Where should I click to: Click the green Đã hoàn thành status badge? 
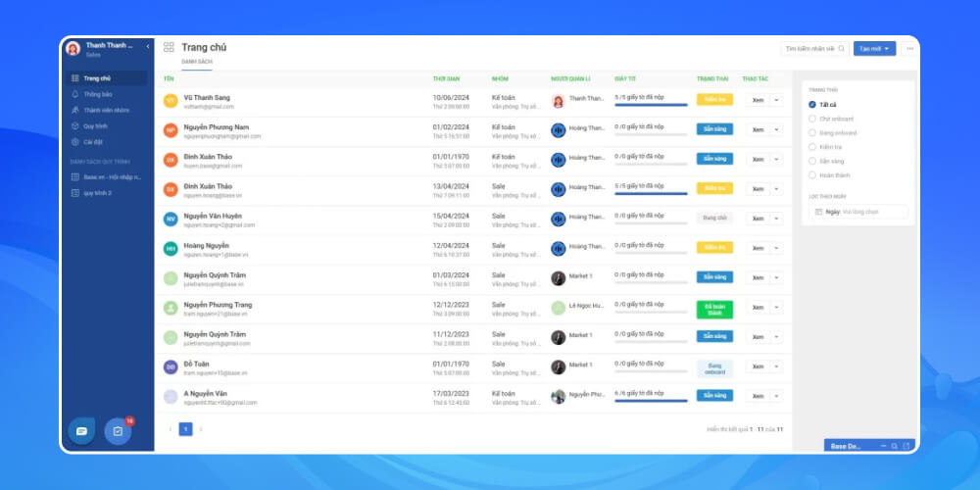click(714, 310)
